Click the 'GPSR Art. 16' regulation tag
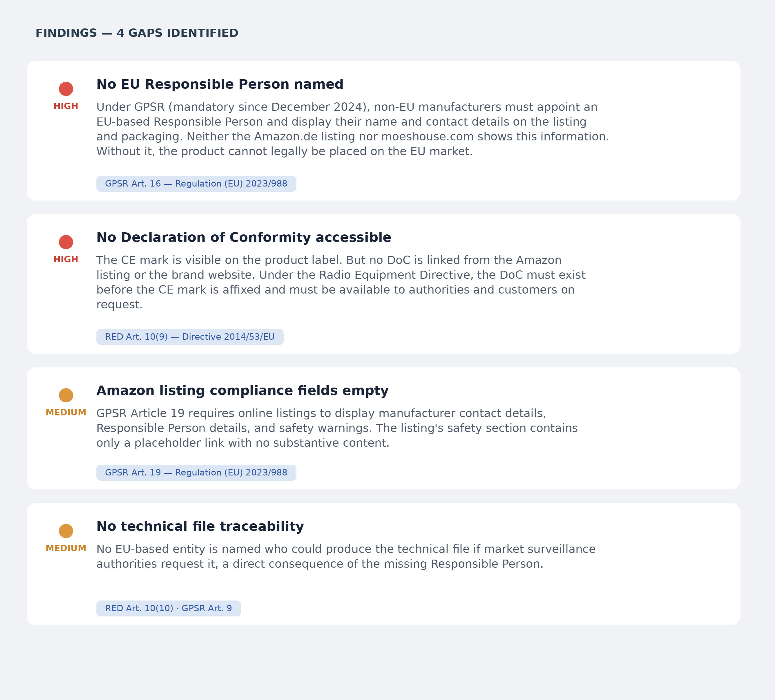 click(196, 184)
